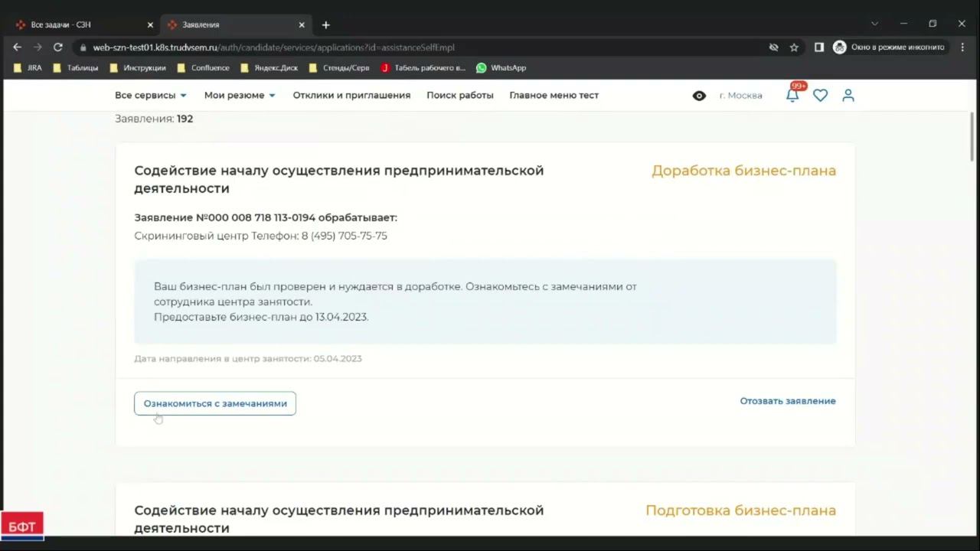The height and width of the screenshot is (551, 980).
Task: Click the notifications bell icon
Action: [x=792, y=95]
